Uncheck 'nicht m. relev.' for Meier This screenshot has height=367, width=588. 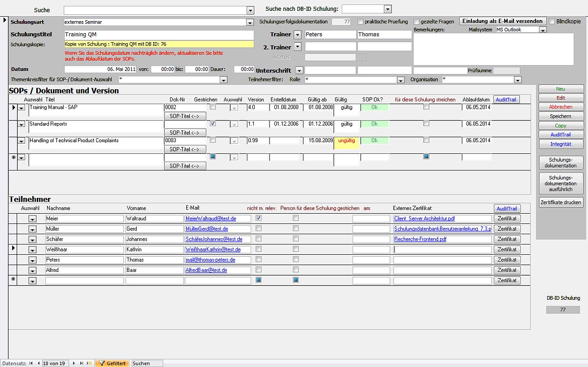coord(259,218)
